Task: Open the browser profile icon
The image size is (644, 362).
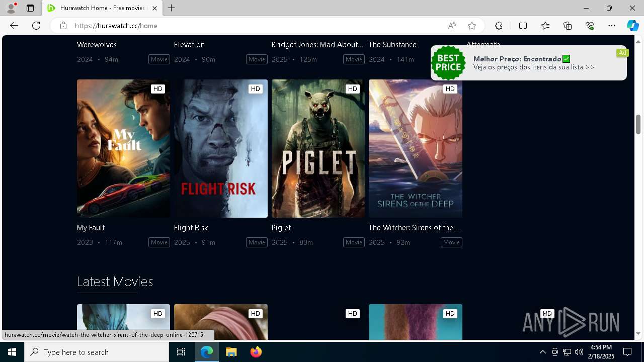Action: [x=11, y=8]
